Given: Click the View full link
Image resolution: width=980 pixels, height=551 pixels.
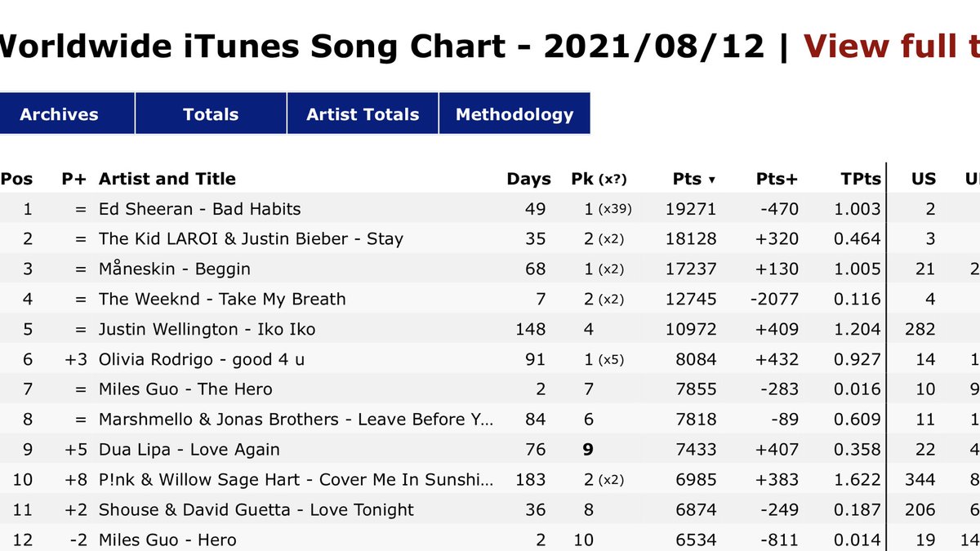Looking at the screenshot, I should click(892, 46).
